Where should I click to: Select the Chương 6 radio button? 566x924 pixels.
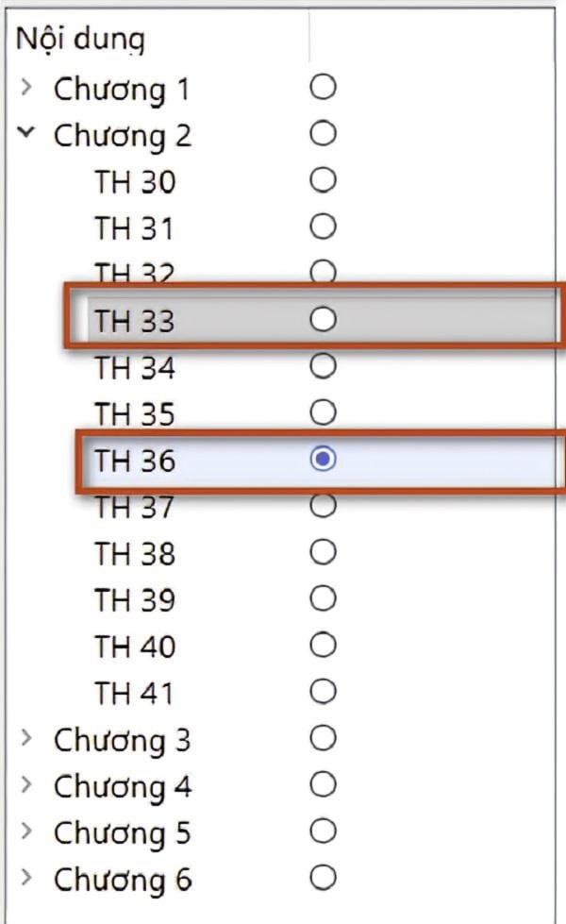[x=323, y=879]
